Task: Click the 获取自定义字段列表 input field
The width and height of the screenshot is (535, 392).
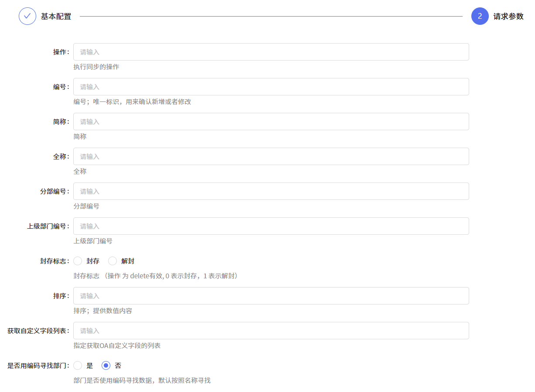Action: 270,330
